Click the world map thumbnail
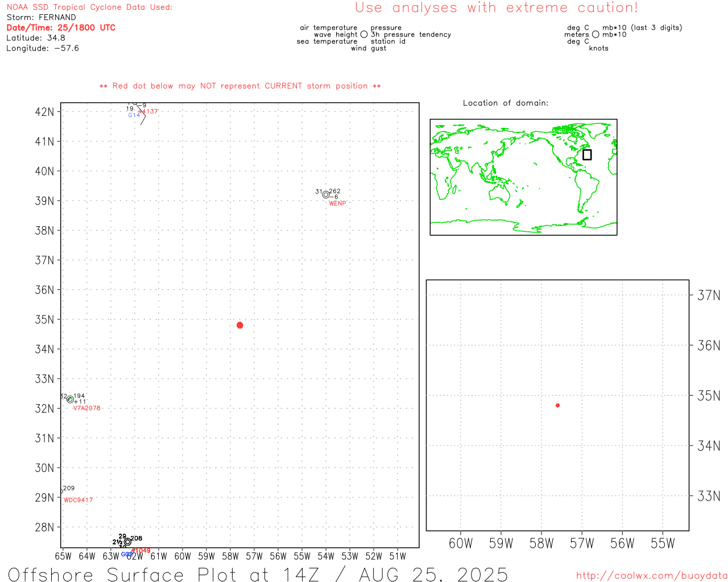728x582 pixels. 523,177
